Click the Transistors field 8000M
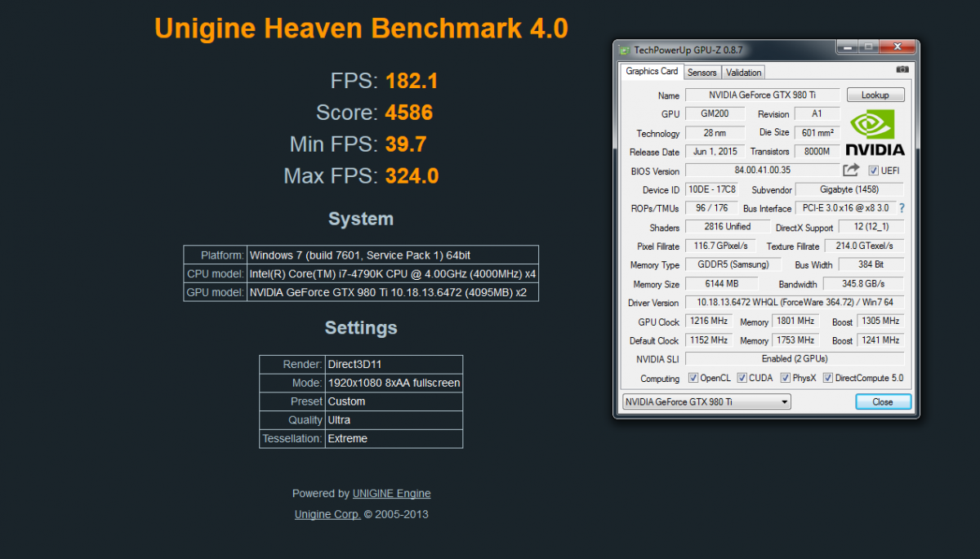This screenshot has height=559, width=980. coord(817,152)
